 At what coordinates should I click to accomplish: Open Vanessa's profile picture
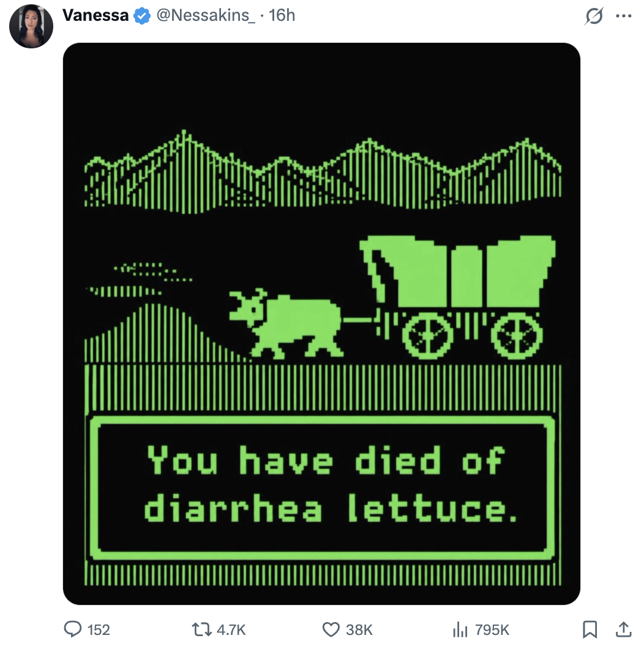[x=31, y=26]
